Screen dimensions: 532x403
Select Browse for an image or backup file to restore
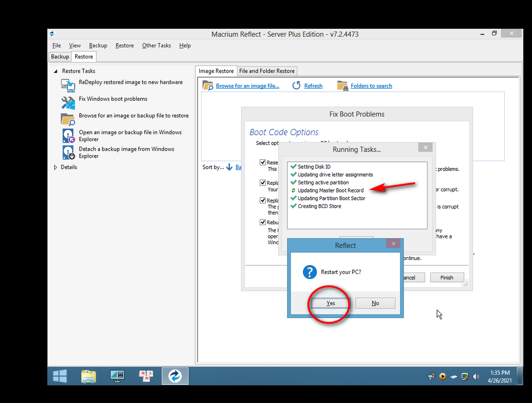click(134, 115)
